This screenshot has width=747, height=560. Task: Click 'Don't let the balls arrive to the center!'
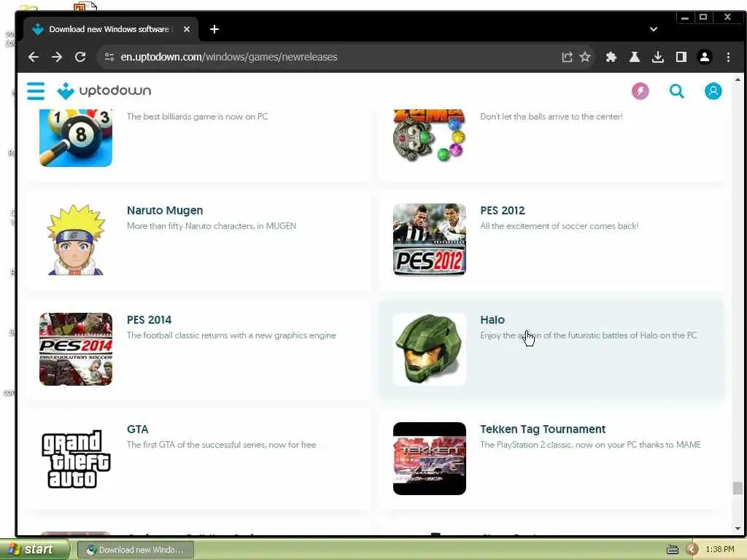tap(551, 117)
